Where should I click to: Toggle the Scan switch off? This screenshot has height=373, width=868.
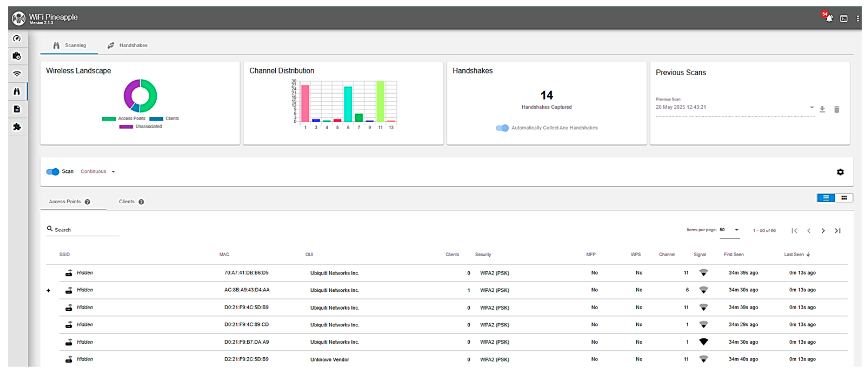(53, 172)
